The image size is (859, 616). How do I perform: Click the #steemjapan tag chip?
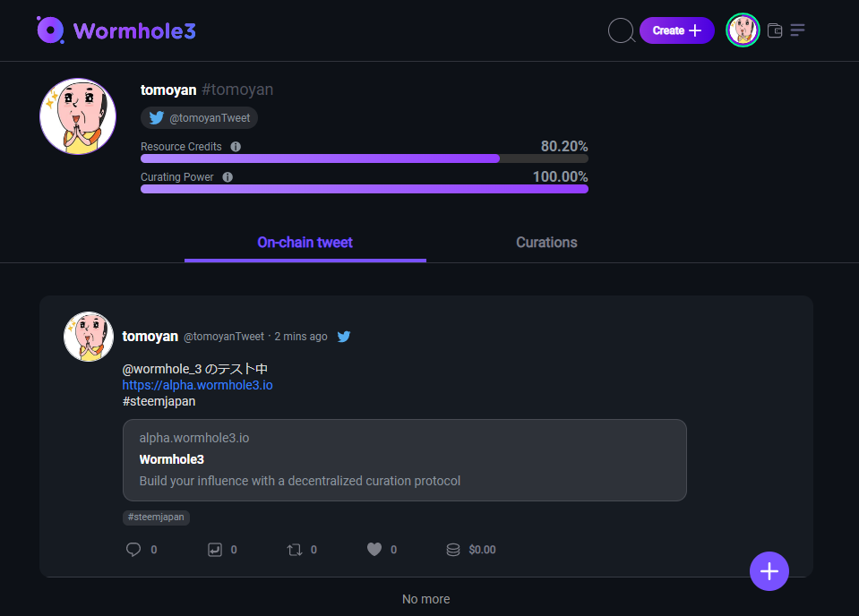(156, 518)
